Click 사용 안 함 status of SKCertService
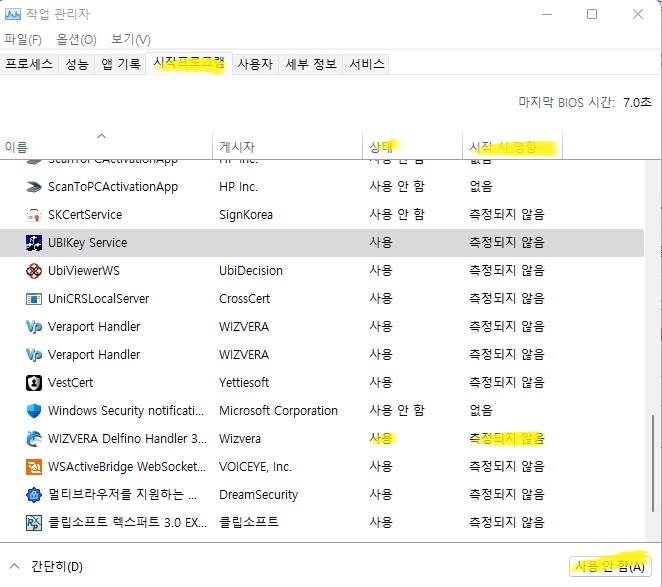 click(x=397, y=215)
